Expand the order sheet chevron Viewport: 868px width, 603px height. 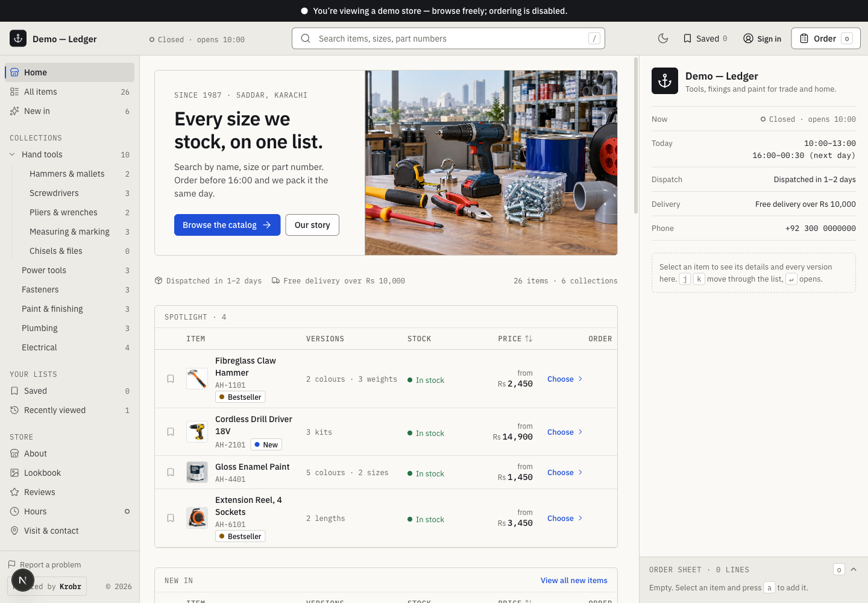[x=854, y=569]
